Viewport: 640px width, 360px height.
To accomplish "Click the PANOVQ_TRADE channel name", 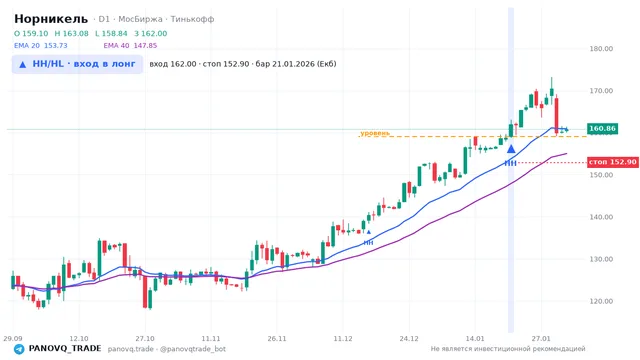I will [65, 349].
